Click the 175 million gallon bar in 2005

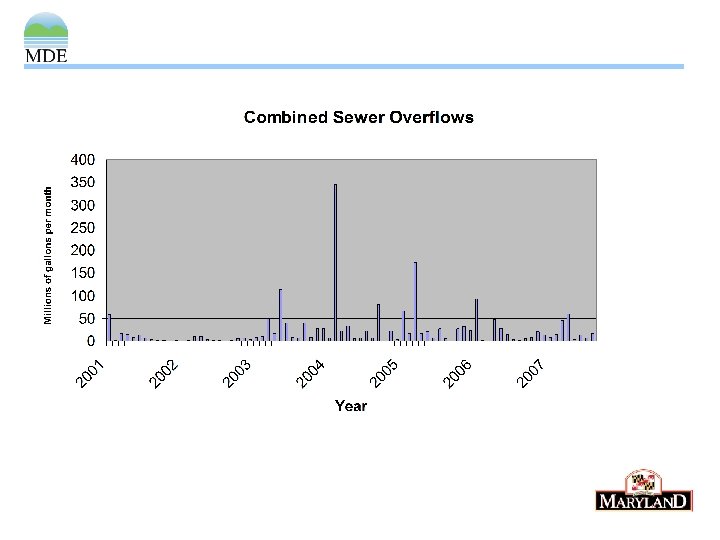coord(416,302)
